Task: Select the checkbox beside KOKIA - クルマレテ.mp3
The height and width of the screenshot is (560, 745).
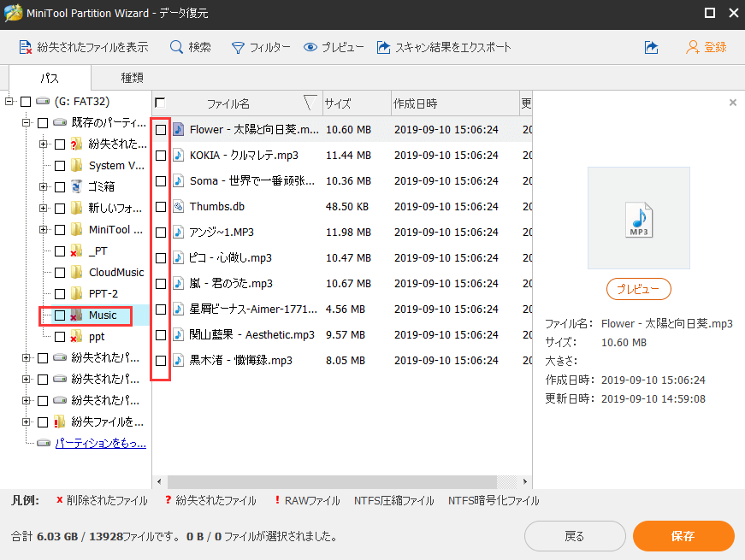Action: pyautogui.click(x=161, y=155)
